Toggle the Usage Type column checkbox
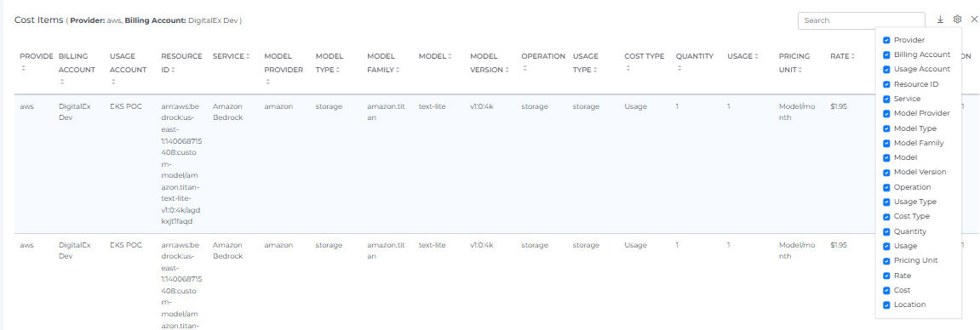Viewport: 980px width, 330px height. (x=886, y=202)
